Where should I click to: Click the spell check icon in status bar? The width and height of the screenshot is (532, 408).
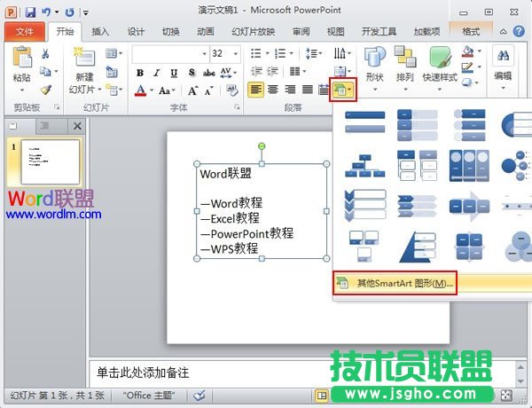click(x=199, y=395)
